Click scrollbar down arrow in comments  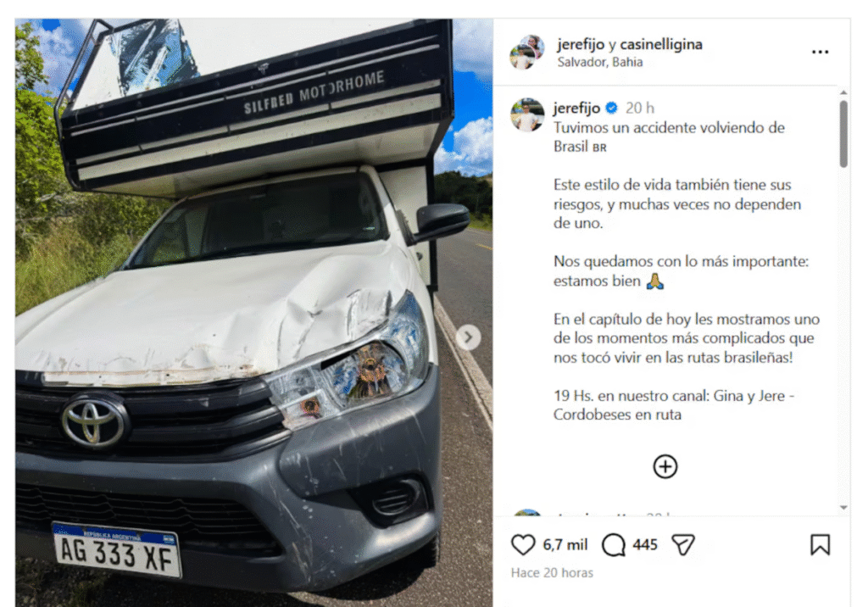coord(843,507)
